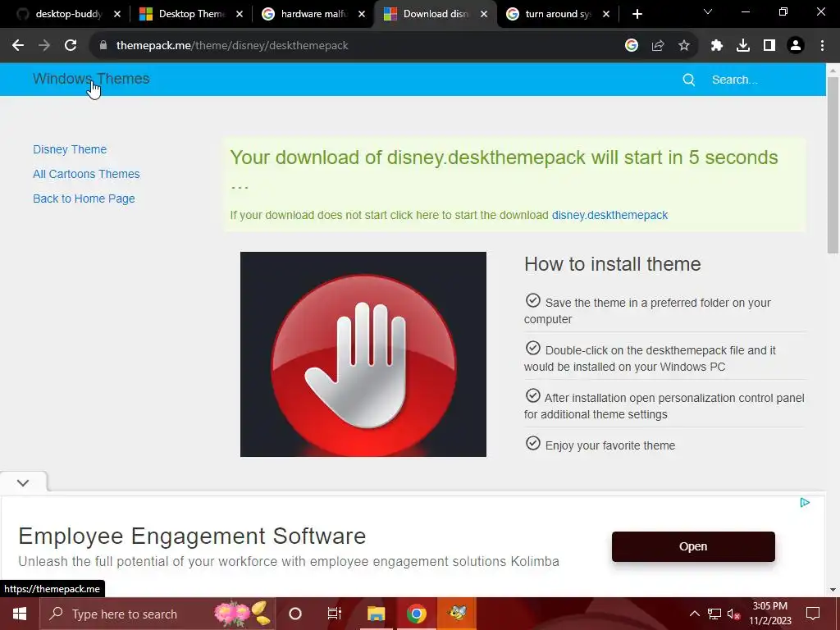Open Cortana circle icon in taskbar
The height and width of the screenshot is (630, 840).
coord(295,614)
